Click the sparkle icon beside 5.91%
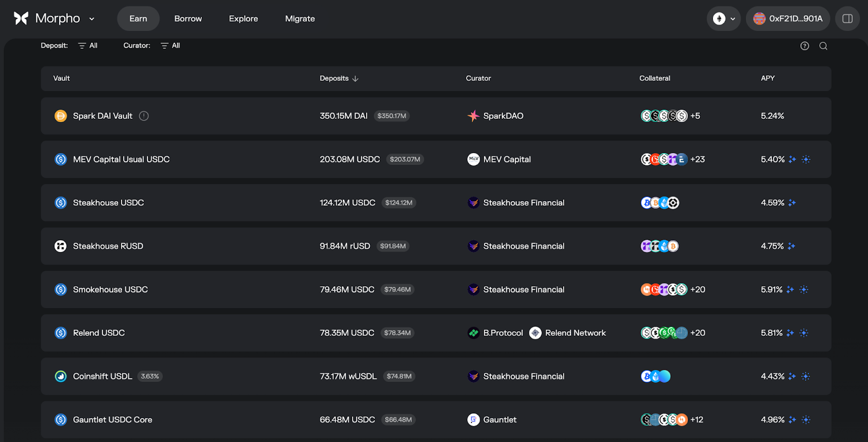The image size is (868, 442). pyautogui.click(x=790, y=290)
